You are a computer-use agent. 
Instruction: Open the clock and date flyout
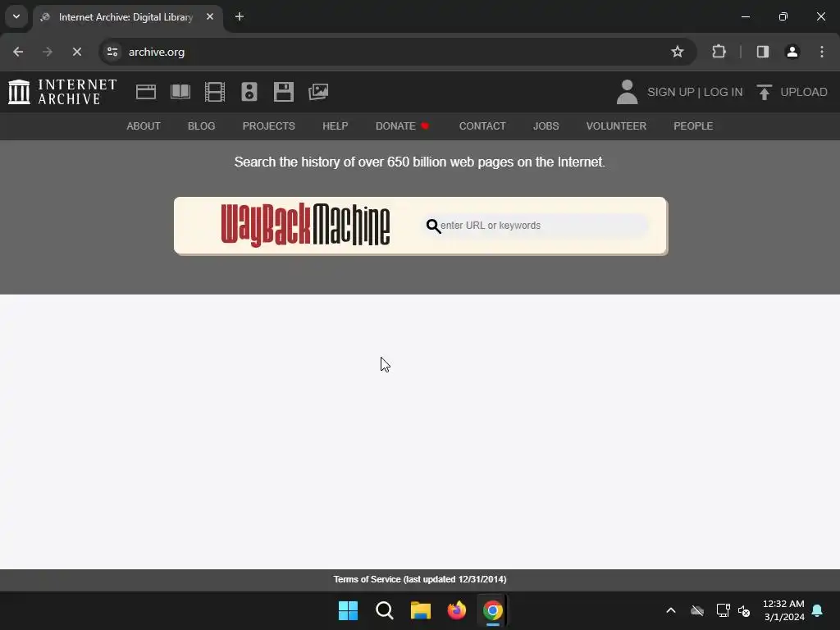(783, 610)
